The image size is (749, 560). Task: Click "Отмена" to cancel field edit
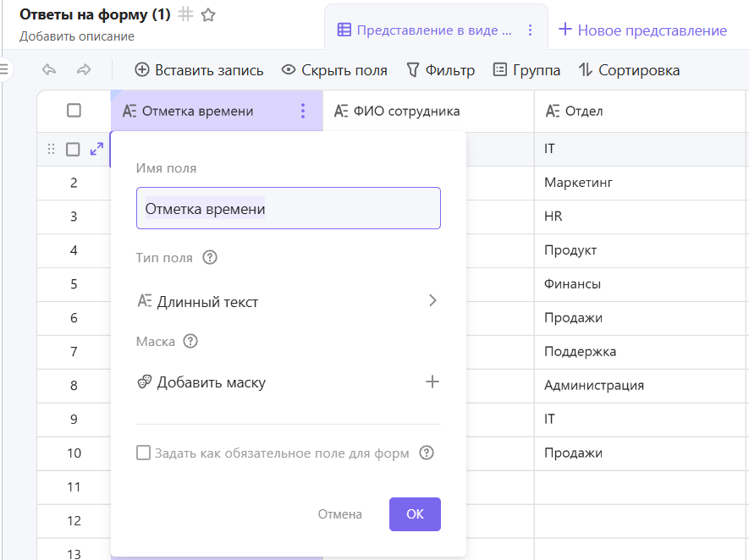click(339, 514)
